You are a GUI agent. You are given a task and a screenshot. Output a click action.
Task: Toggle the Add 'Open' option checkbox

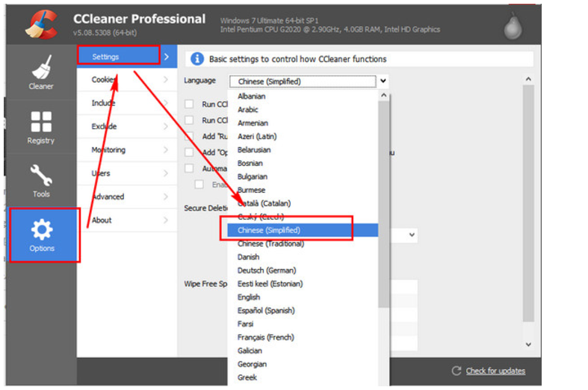[189, 152]
